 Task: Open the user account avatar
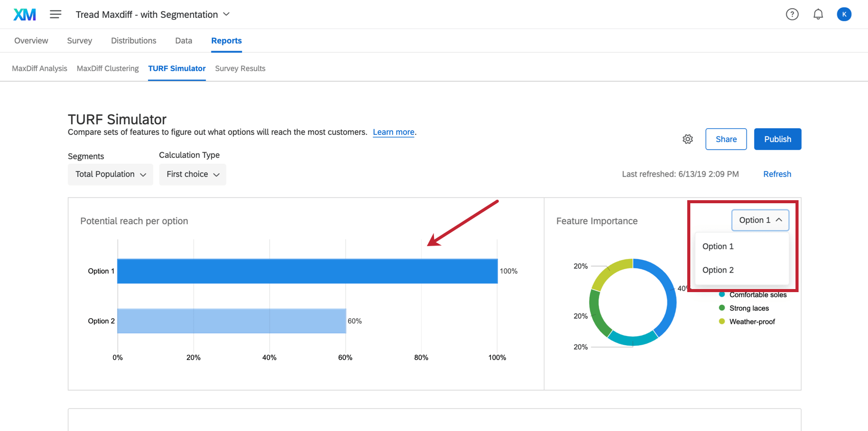(844, 14)
